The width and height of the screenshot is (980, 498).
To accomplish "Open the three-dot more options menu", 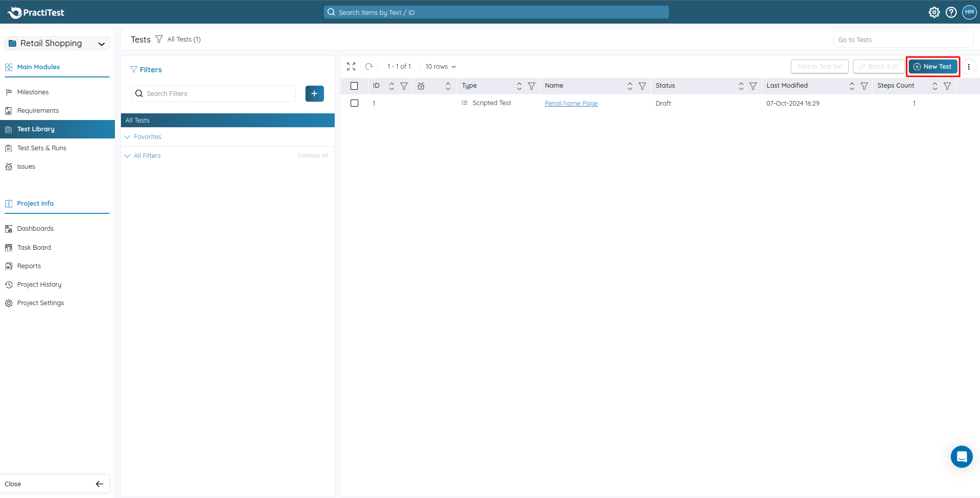I will pos(969,67).
